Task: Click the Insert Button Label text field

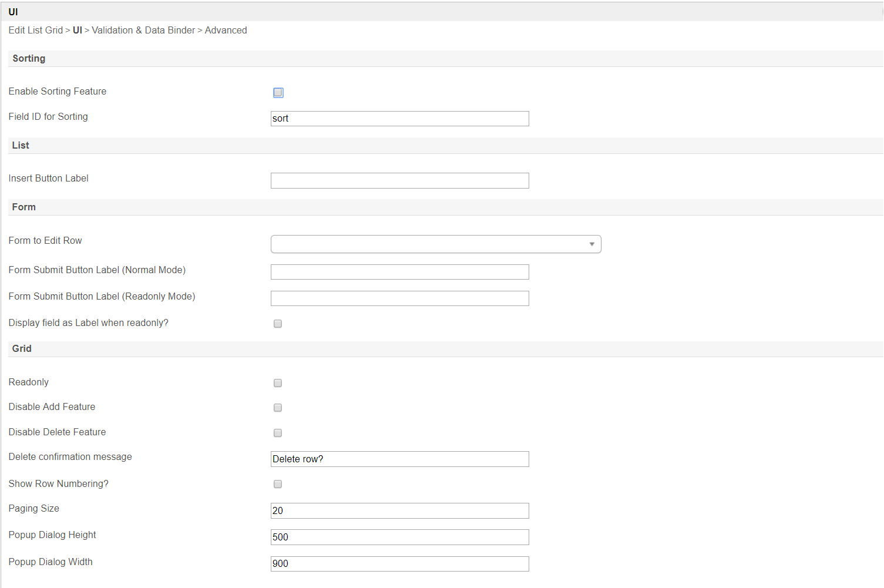Action: 399,180
